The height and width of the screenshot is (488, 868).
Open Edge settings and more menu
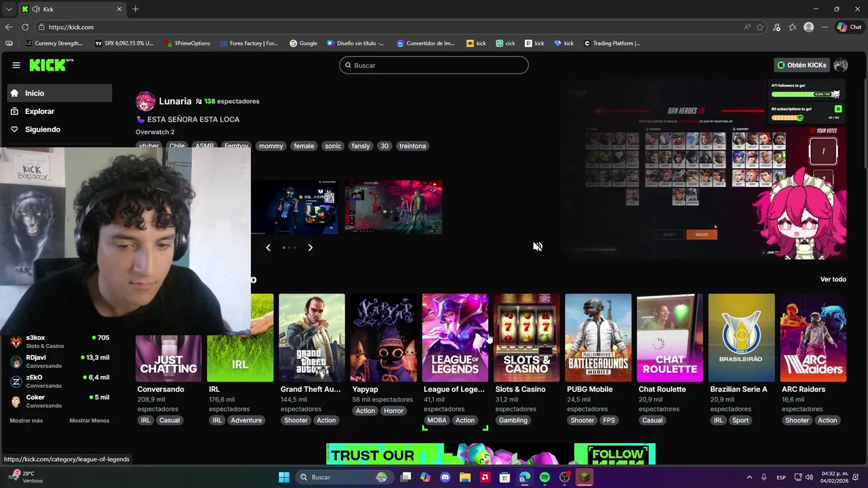(825, 27)
